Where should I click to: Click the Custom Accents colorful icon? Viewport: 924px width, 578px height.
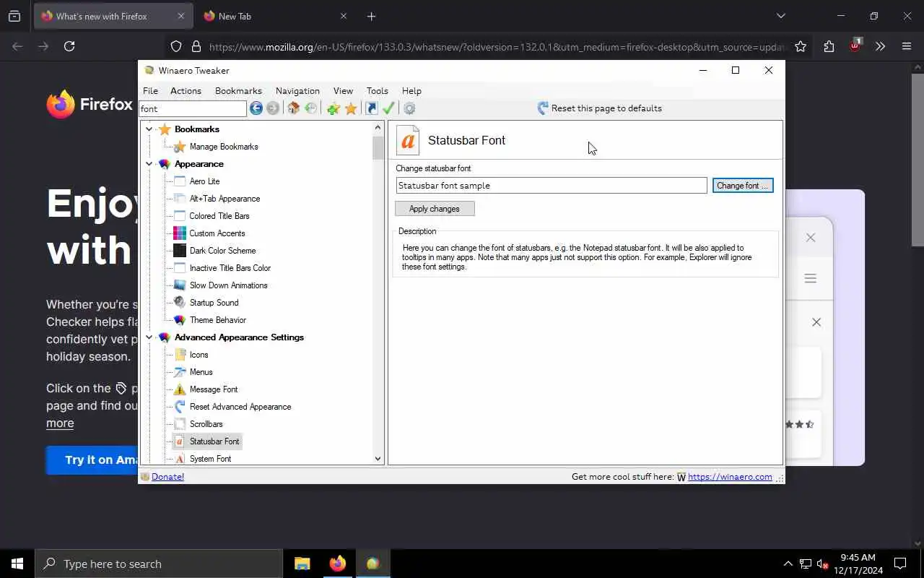click(x=180, y=233)
